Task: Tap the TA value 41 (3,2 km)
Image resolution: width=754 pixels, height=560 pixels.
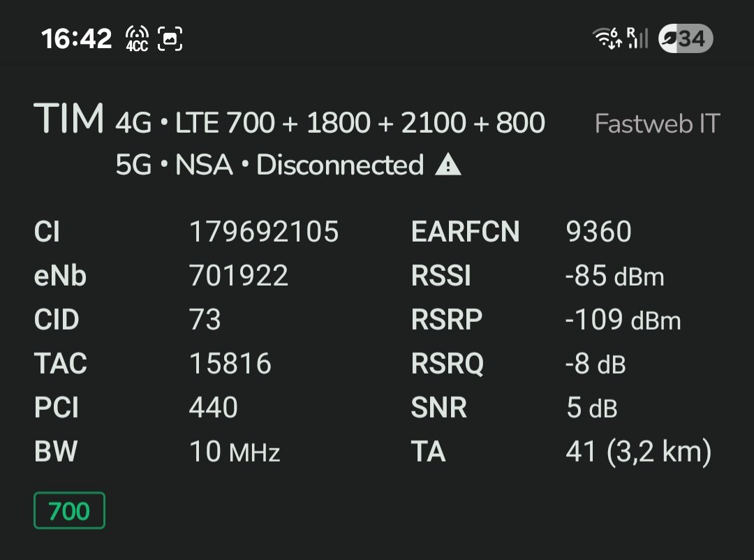Action: click(x=638, y=452)
